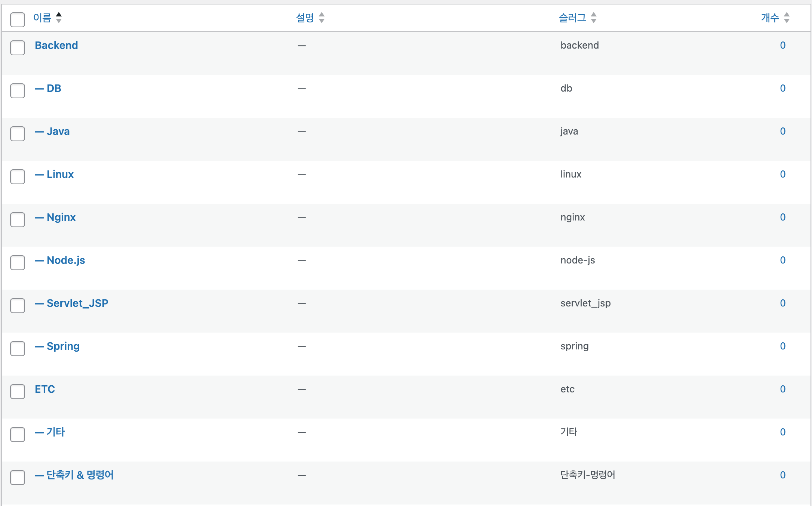Click the slug text servlet_jsp
812x506 pixels.
coord(585,303)
